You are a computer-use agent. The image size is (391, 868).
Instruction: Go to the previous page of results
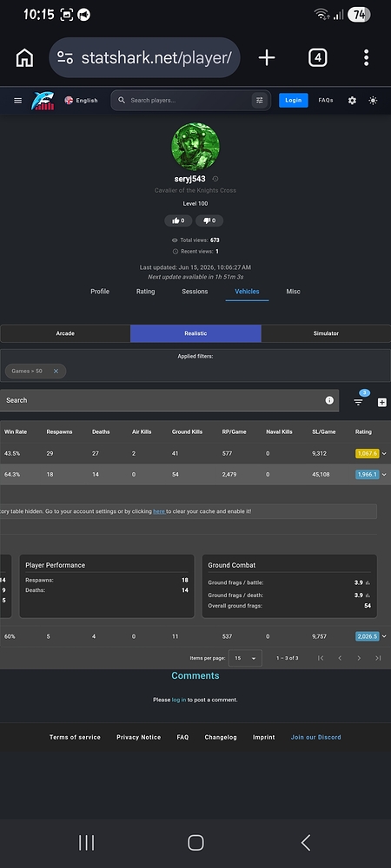(340, 658)
